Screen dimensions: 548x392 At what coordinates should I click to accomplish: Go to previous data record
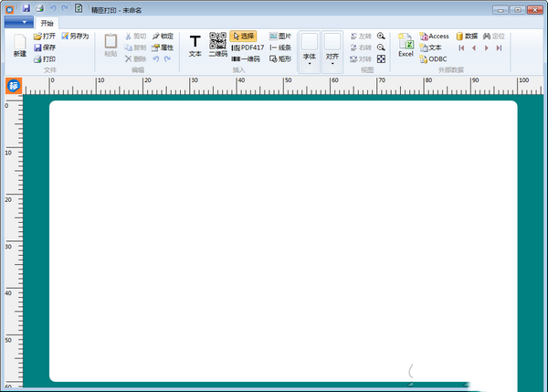click(474, 48)
